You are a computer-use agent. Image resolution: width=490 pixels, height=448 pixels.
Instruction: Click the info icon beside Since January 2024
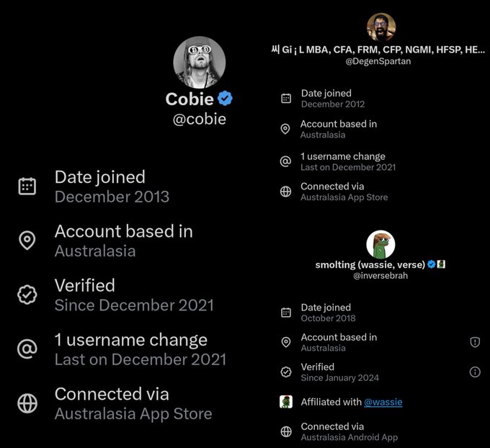[475, 372]
